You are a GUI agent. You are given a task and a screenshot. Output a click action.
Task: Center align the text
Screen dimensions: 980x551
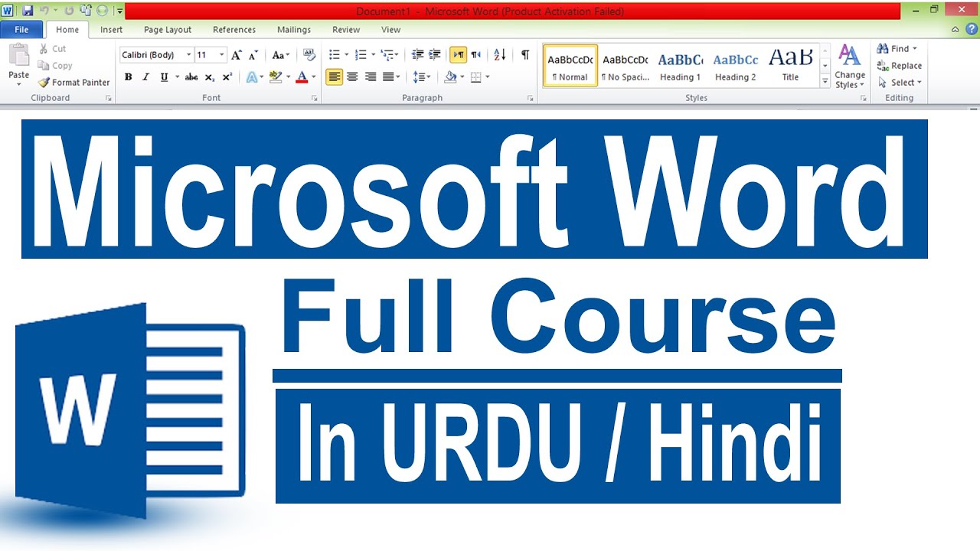352,77
